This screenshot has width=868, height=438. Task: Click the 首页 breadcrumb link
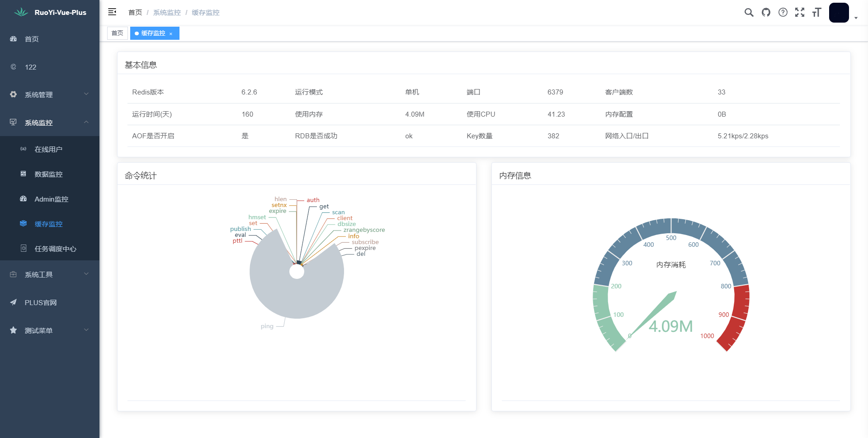coord(135,13)
